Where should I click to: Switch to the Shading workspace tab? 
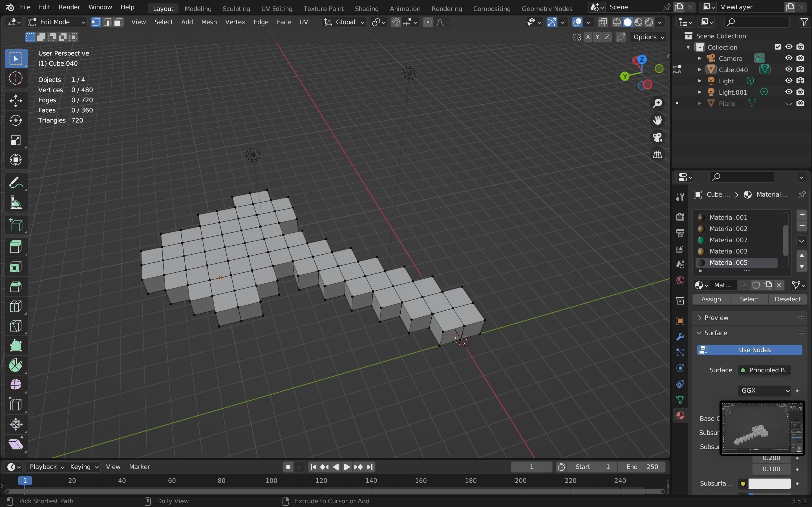[367, 8]
